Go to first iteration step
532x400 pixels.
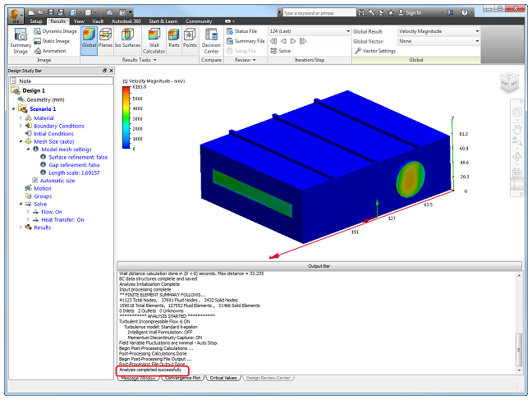tap(273, 41)
